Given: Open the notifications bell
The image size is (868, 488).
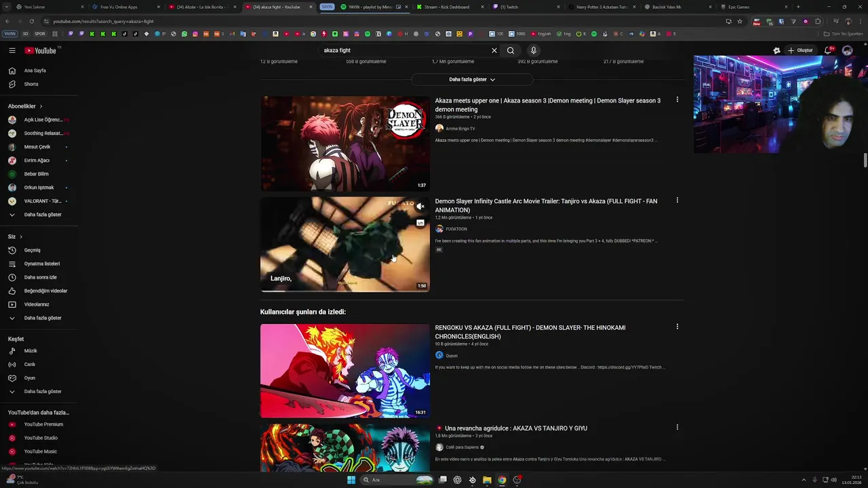Looking at the screenshot, I should pyautogui.click(x=829, y=50).
